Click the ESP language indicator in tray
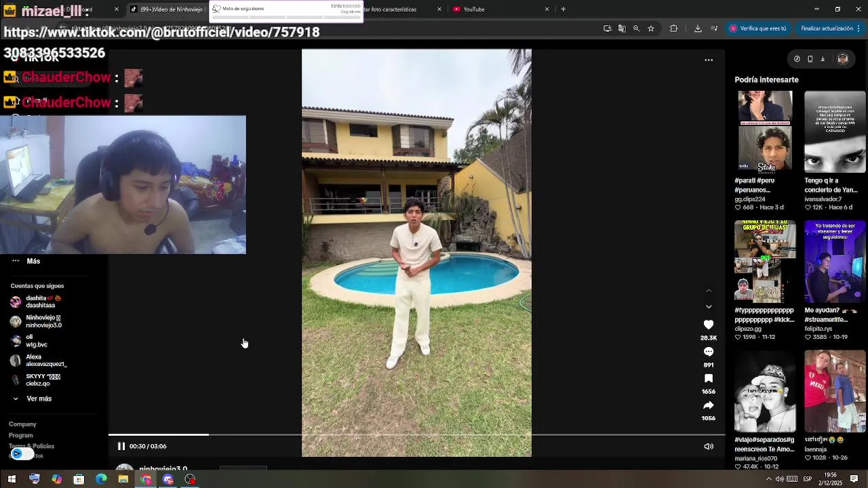This screenshot has height=488, width=868. [x=808, y=479]
